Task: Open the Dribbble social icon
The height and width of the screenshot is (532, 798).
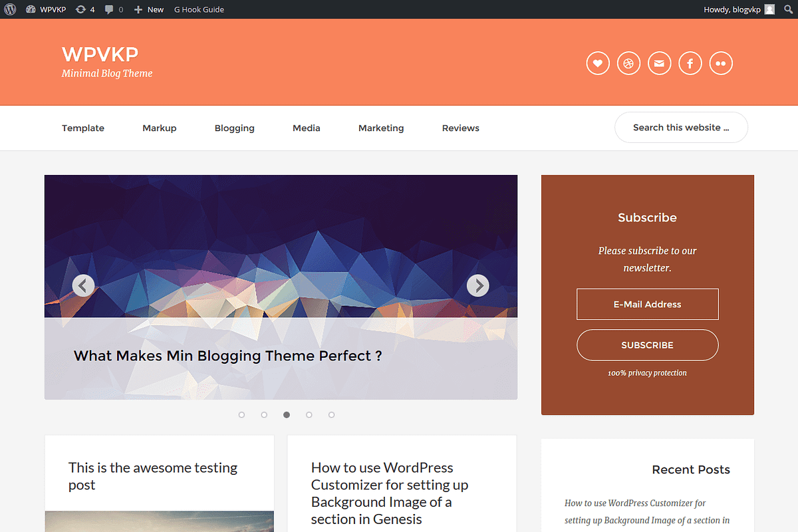Action: click(x=628, y=63)
